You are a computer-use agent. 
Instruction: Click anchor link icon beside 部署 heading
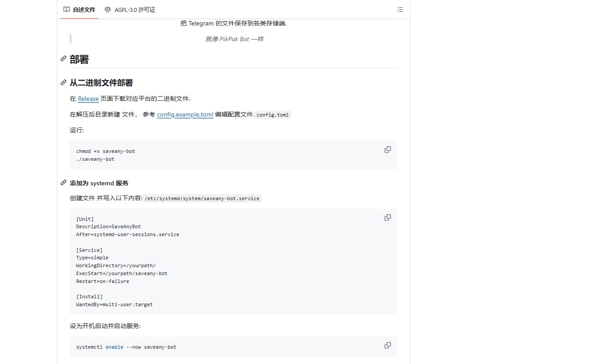click(x=64, y=59)
